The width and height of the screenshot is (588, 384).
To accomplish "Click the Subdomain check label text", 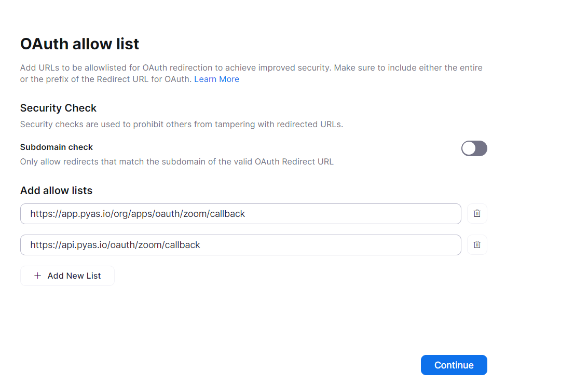I will click(57, 147).
